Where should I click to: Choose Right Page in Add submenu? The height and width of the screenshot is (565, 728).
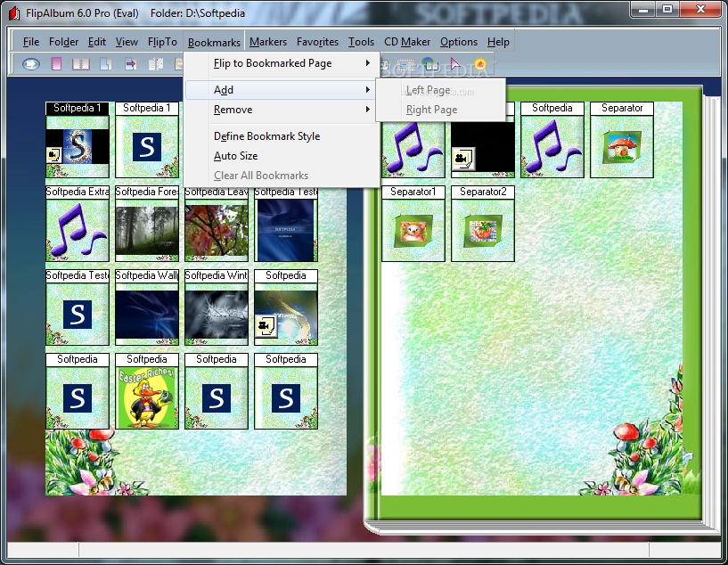coord(440,110)
